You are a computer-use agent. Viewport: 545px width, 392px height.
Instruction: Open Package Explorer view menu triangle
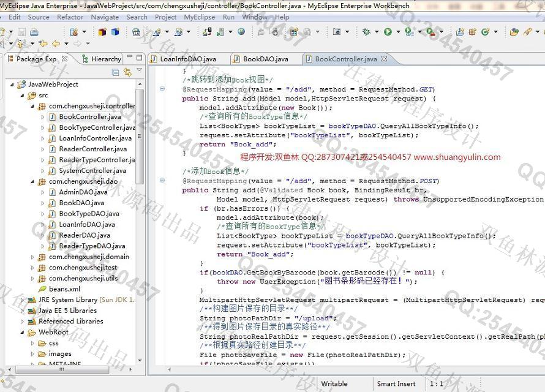(140, 70)
